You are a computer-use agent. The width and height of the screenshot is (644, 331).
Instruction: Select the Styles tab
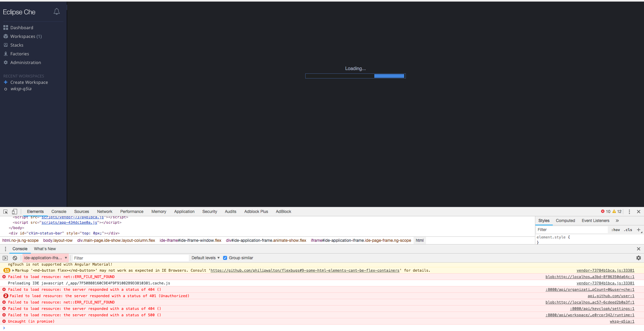(x=544, y=221)
